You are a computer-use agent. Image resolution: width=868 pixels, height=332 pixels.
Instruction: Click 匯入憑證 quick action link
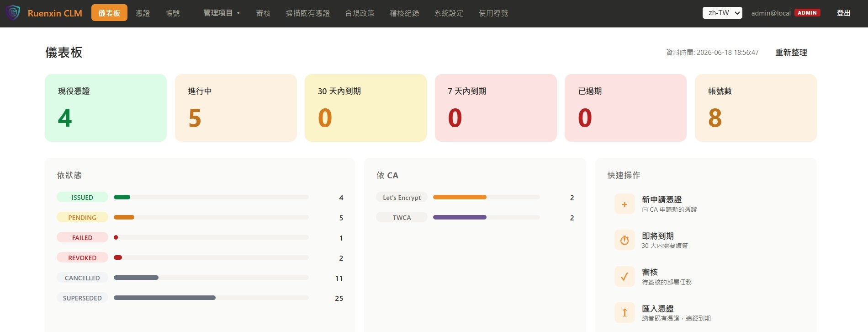tap(657, 309)
